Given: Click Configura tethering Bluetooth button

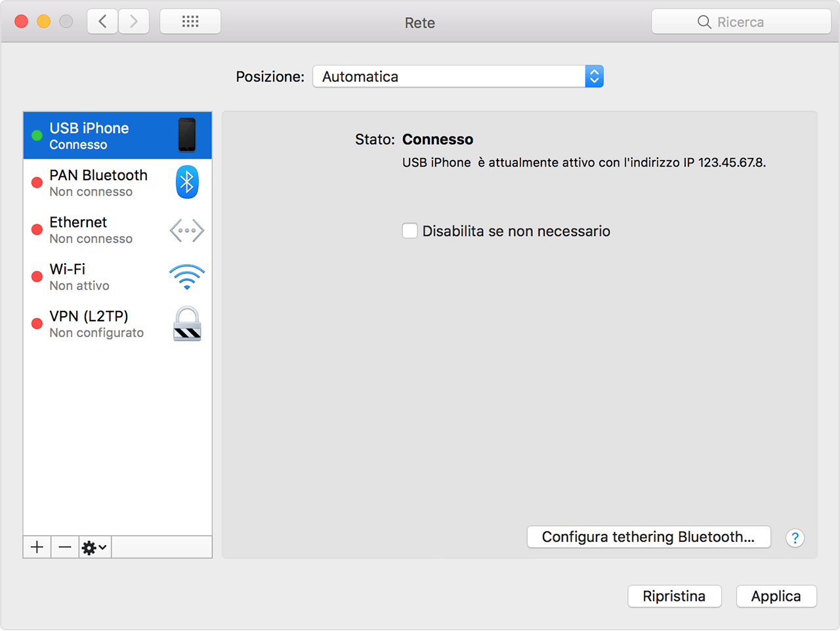Looking at the screenshot, I should click(648, 537).
